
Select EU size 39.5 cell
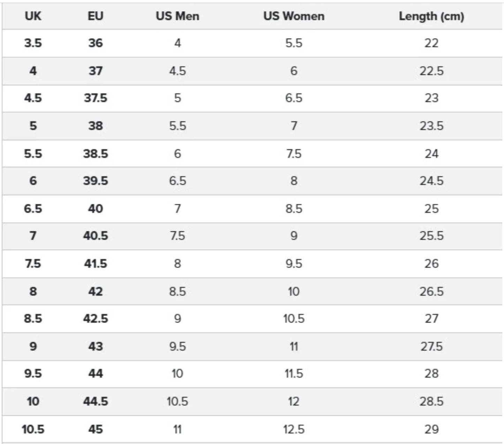[95, 181]
